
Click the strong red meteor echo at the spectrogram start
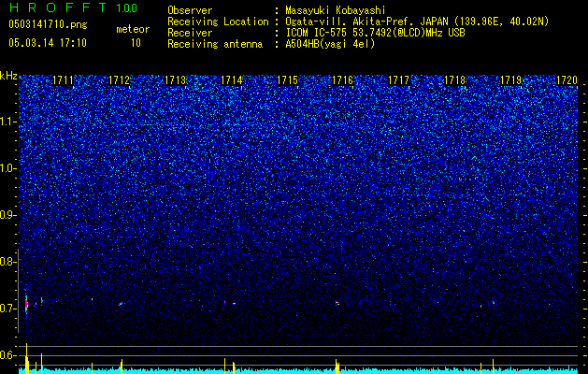(x=26, y=304)
